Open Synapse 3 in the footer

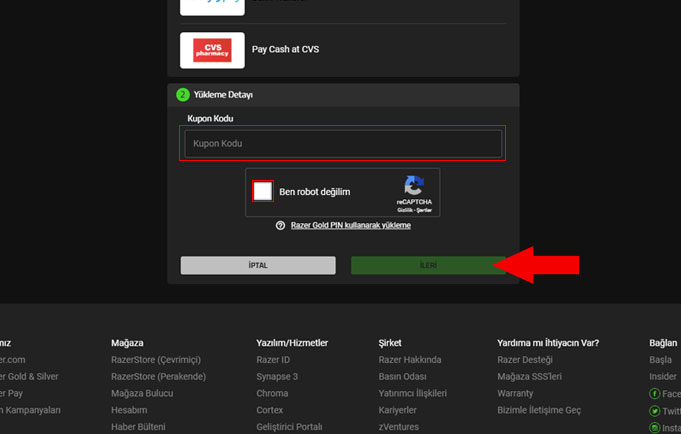point(277,377)
